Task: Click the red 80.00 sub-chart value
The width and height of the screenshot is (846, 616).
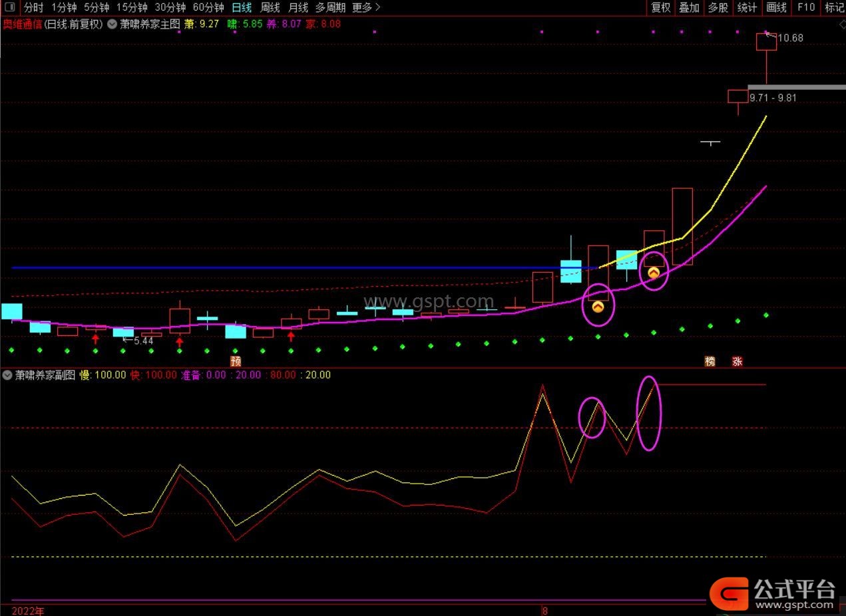Action: pos(283,375)
